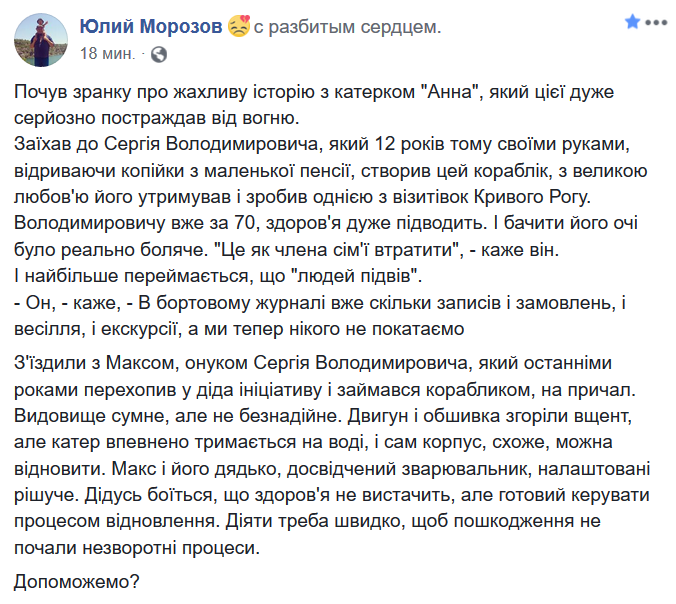Image resolution: width=676 pixels, height=604 pixels.
Task: Click the line starting 'Заїхав до Сергія Володимировича'
Action: [x=322, y=144]
